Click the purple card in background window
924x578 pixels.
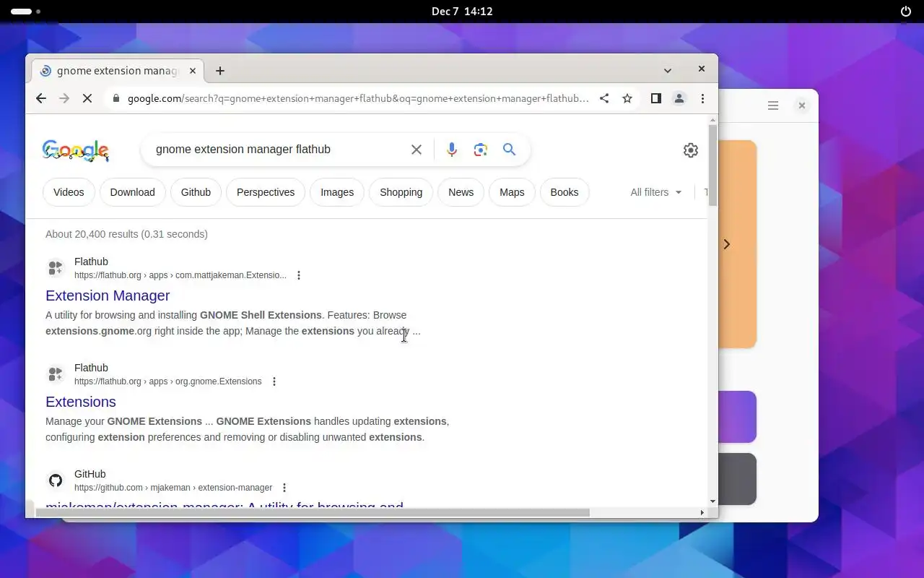click(737, 417)
